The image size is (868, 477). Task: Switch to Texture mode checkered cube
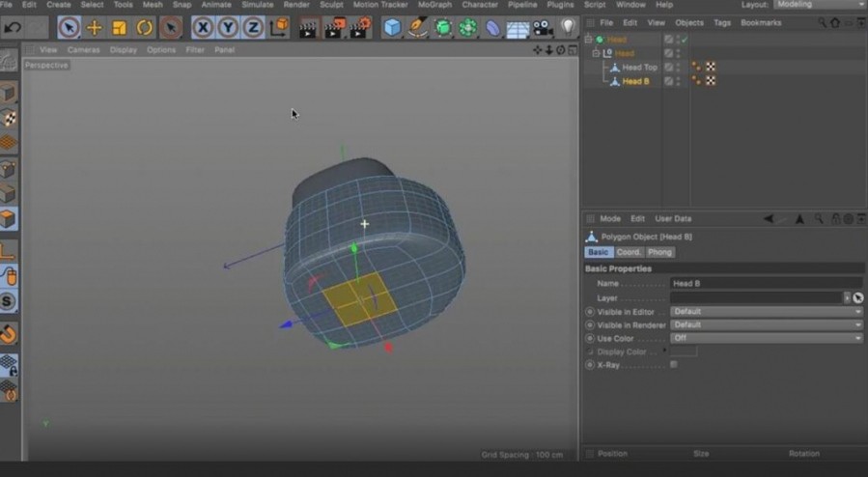(9, 118)
